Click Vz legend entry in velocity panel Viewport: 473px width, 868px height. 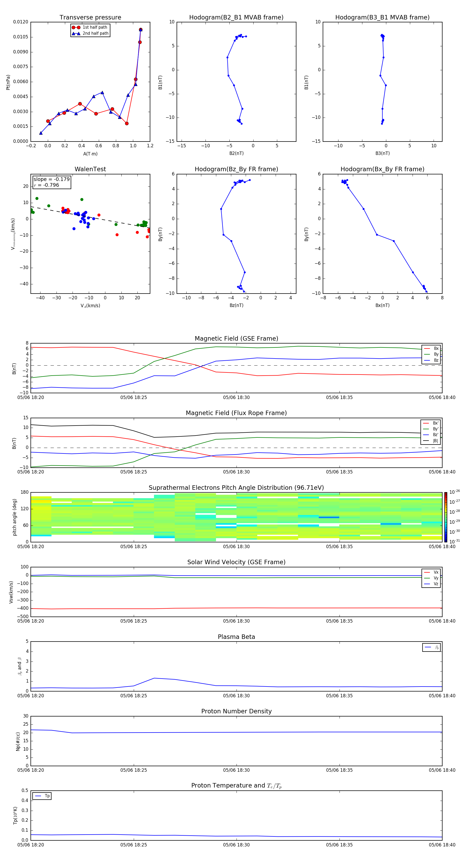431,584
